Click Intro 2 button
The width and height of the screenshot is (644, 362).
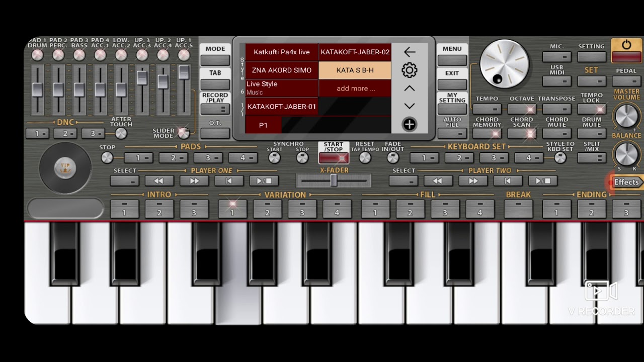click(x=159, y=209)
